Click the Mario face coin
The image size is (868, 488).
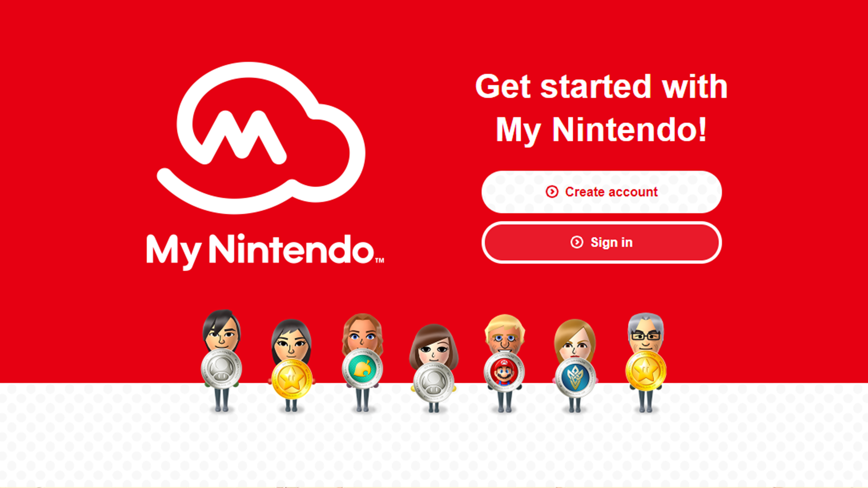click(x=504, y=372)
